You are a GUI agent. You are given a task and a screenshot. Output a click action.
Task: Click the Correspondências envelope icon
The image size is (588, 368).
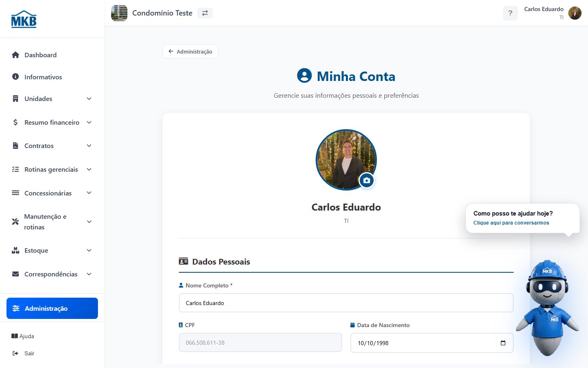[16, 274]
